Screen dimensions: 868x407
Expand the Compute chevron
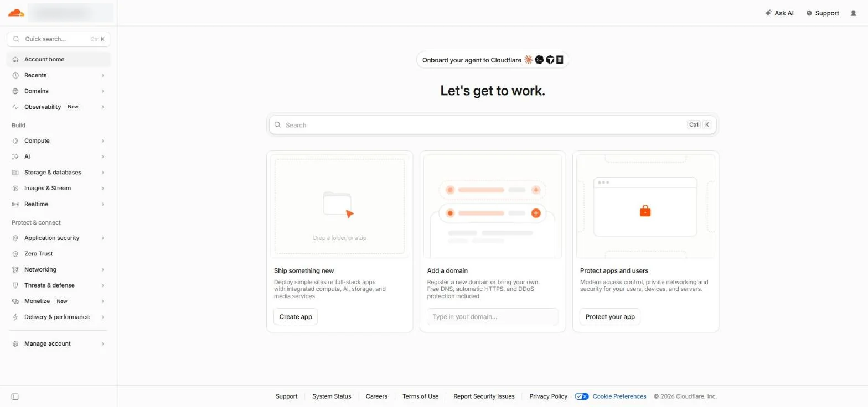click(x=103, y=141)
